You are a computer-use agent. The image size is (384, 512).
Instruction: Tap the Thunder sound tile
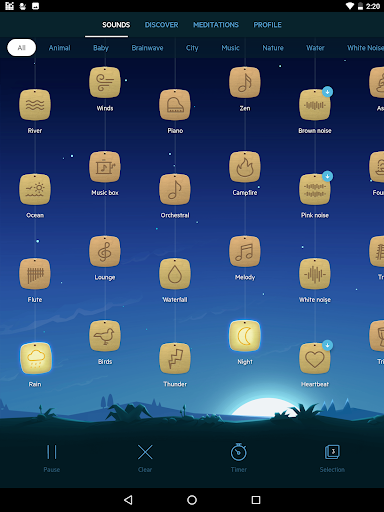[x=175, y=358]
